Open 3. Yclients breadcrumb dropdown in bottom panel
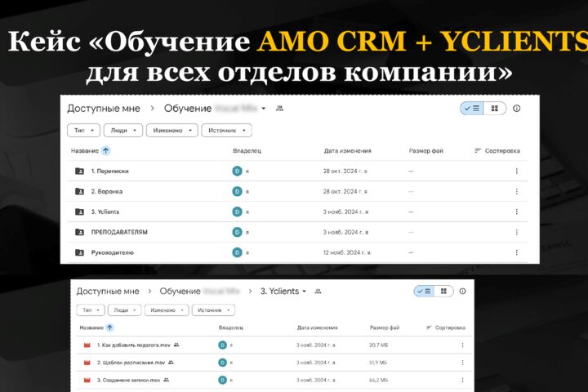Viewport: 588px width, 392px height. [x=304, y=291]
